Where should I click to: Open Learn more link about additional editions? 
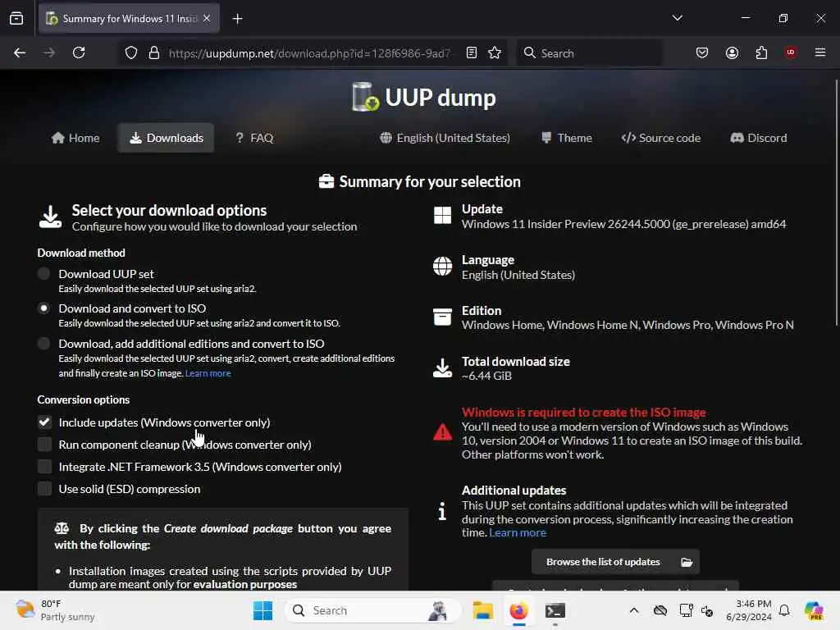[208, 373]
